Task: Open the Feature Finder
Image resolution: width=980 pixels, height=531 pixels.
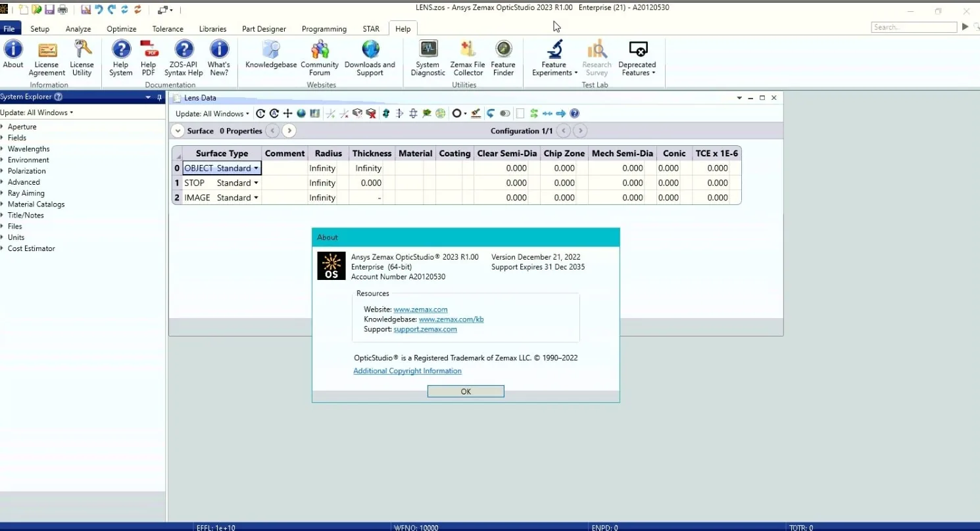Action: (503, 58)
